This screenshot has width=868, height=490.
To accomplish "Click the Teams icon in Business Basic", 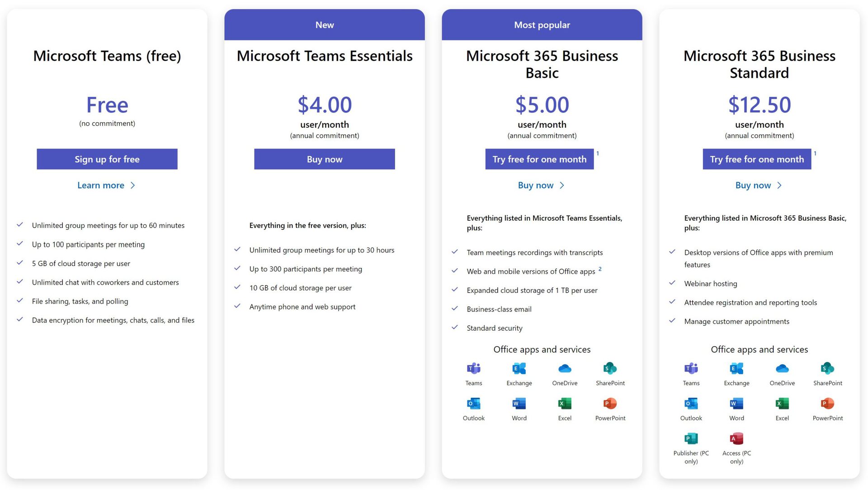I will tap(473, 368).
